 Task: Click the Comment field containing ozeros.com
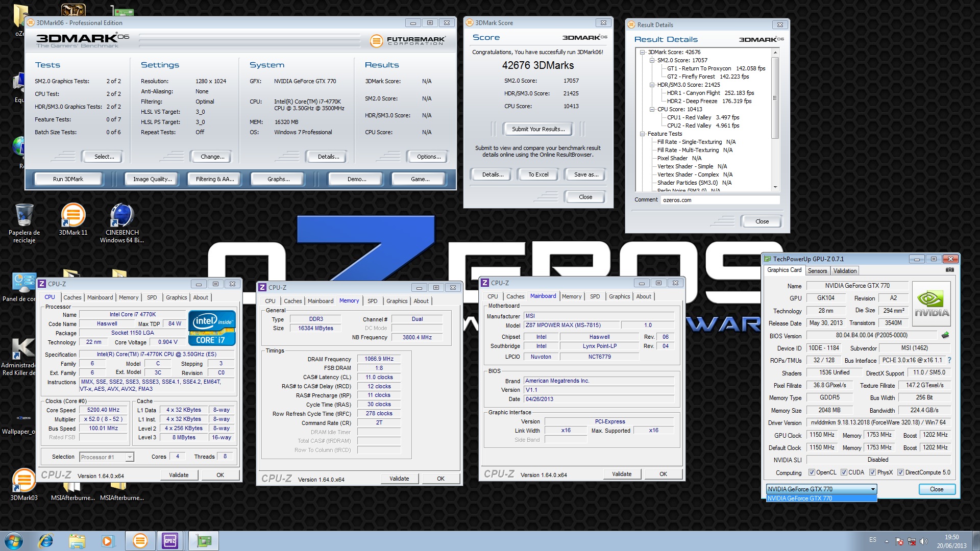coord(720,200)
